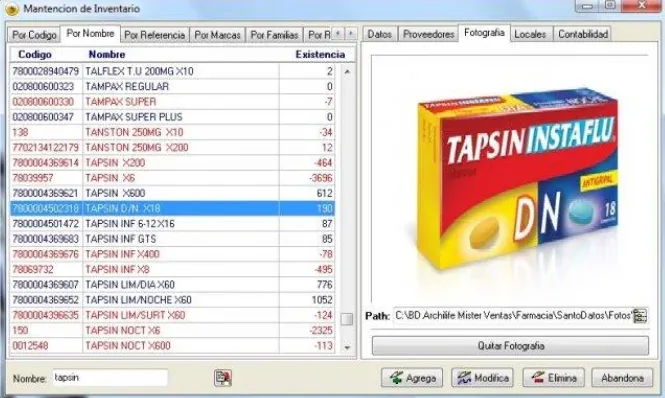This screenshot has height=398, width=665.
Task: Click the Abandona button
Action: click(622, 378)
